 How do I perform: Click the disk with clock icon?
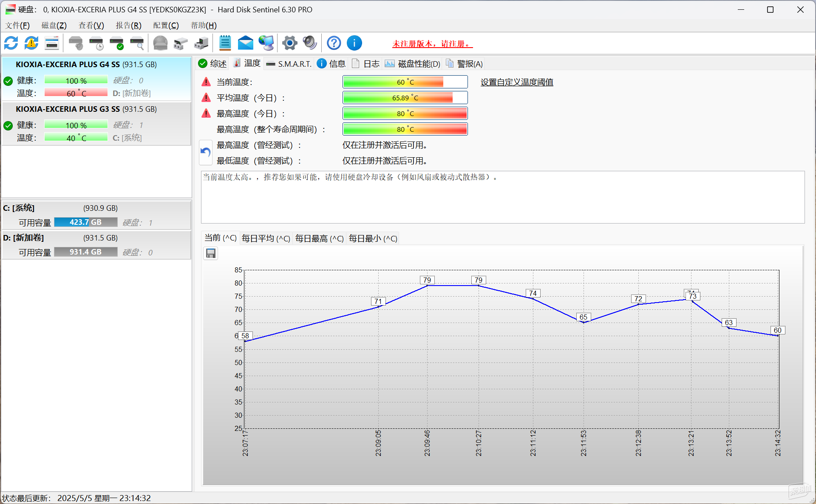pyautogui.click(x=96, y=43)
